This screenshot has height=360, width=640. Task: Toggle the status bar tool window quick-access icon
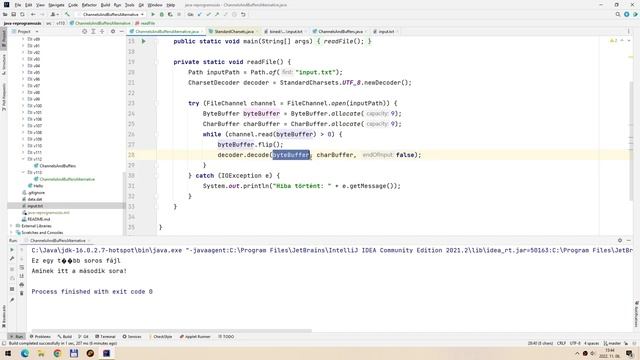[x=4, y=343]
